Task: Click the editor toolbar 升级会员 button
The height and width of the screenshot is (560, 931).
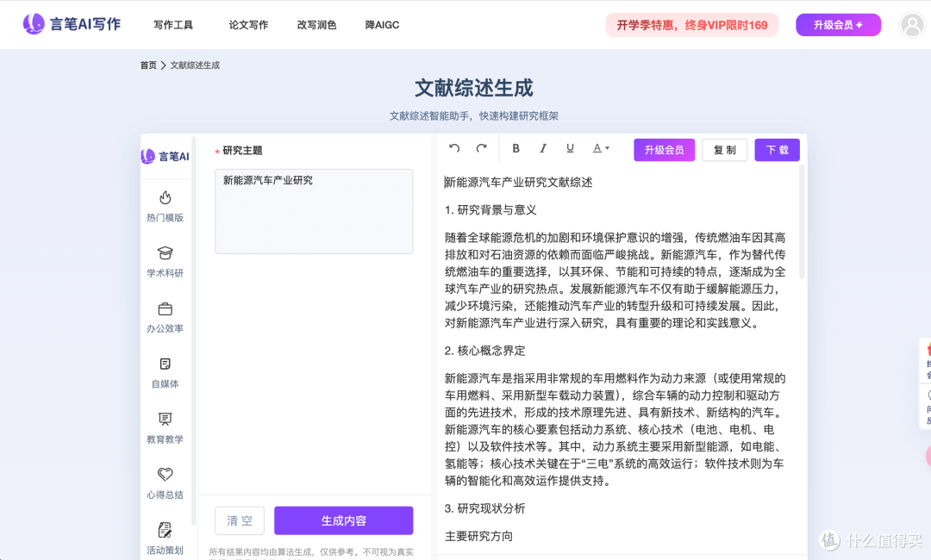Action: click(664, 150)
